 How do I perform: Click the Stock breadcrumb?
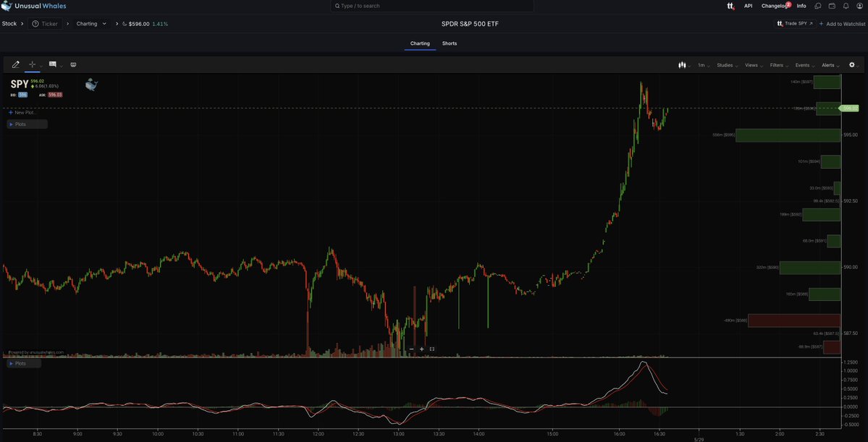click(x=9, y=24)
